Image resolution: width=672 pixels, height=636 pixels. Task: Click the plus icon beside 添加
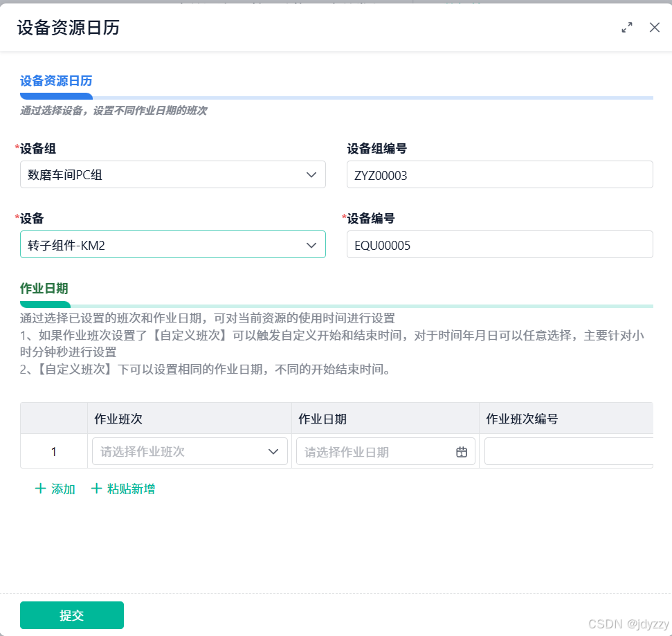click(x=40, y=489)
